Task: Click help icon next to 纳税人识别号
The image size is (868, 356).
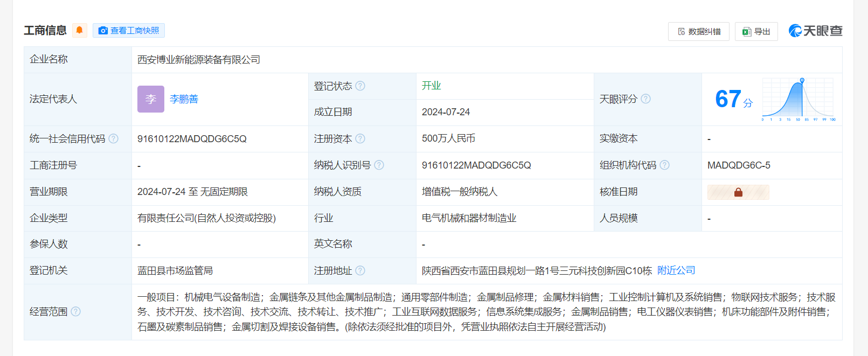Action: [379, 165]
